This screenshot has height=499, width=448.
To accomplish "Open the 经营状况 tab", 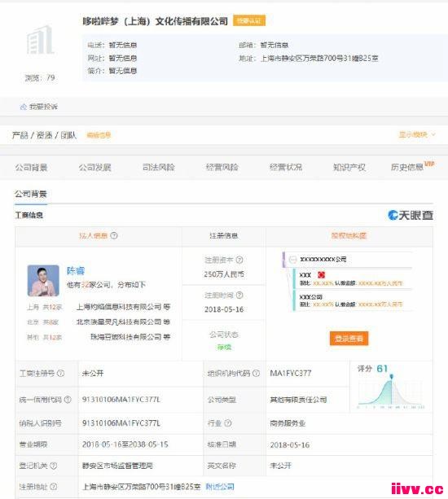I will (x=286, y=168).
